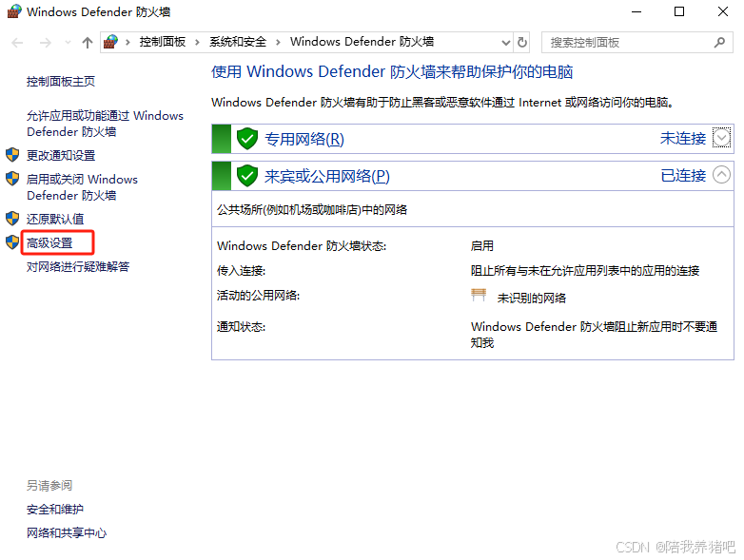This screenshot has width=744, height=560.
Task: Expand the 专用网络 section chevron
Action: tap(722, 138)
